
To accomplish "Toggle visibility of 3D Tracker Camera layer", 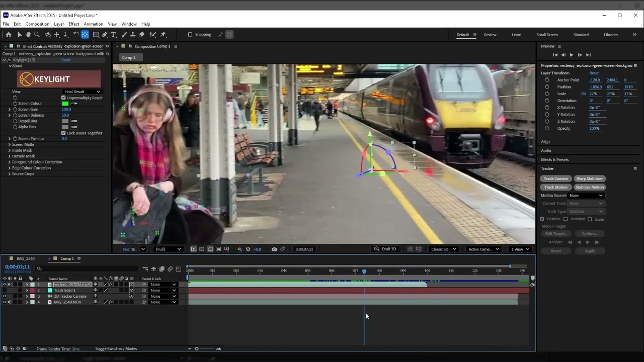I will click(x=5, y=296).
